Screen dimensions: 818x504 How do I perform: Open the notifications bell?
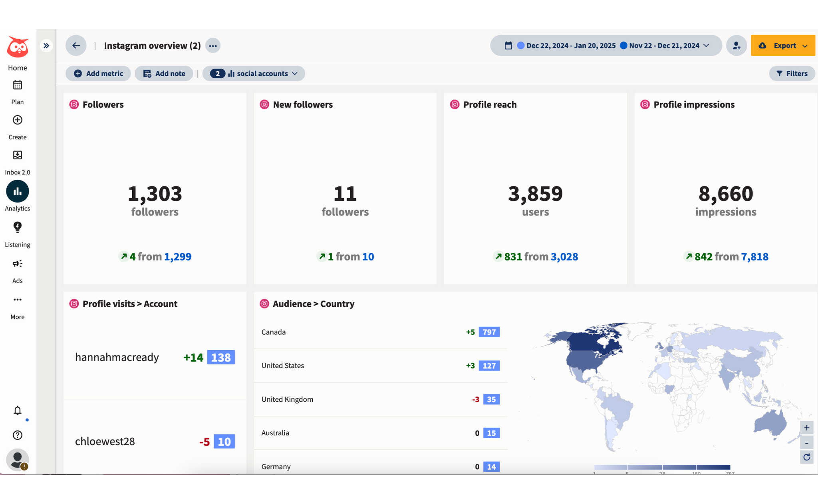[17, 411]
